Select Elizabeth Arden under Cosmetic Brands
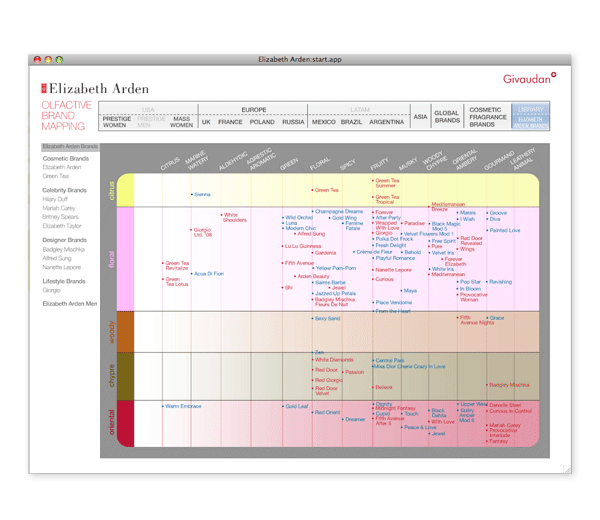 point(62,167)
